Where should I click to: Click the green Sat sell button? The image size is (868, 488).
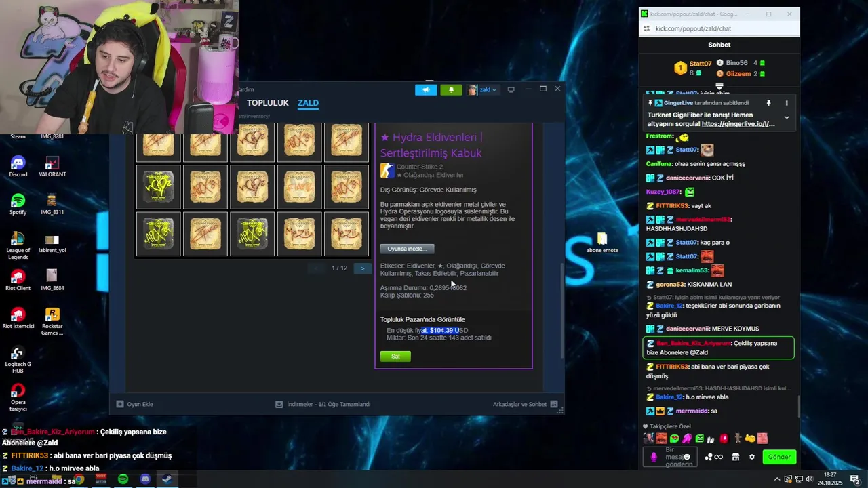(395, 356)
